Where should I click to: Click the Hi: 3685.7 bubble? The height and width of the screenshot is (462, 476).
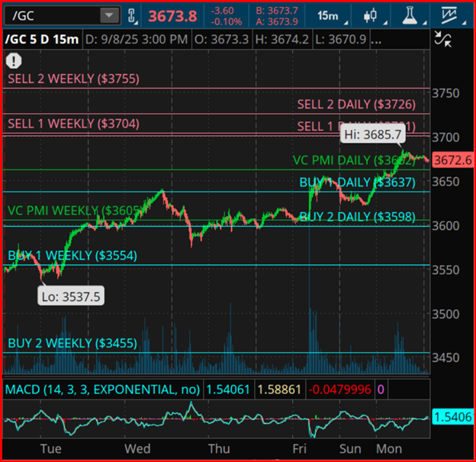[373, 134]
